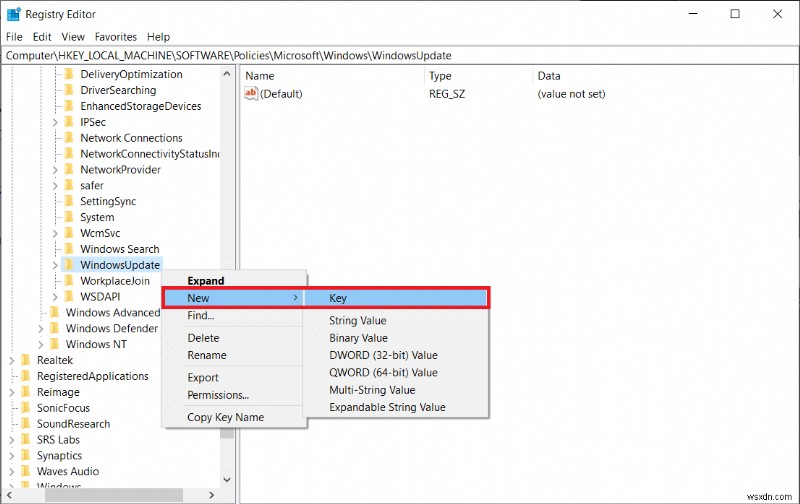
Task: Click the safer folder icon
Action: pyautogui.click(x=69, y=185)
